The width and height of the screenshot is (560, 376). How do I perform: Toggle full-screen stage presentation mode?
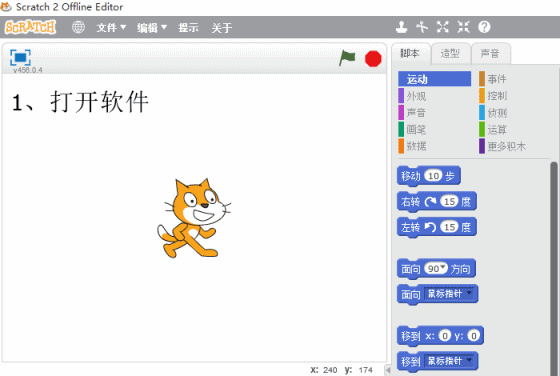(20, 57)
